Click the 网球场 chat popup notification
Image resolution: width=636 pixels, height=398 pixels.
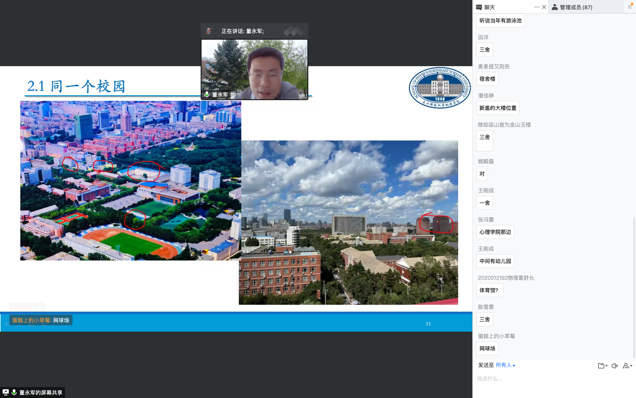41,320
